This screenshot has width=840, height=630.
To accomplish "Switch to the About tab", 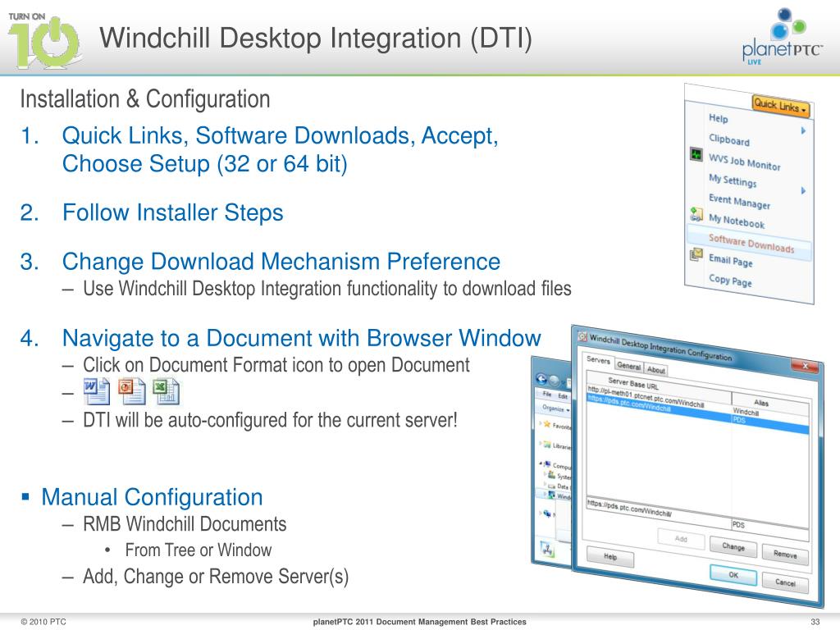I will pos(655,369).
